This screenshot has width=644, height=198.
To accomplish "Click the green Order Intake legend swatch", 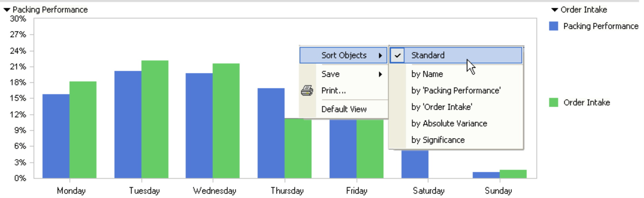I will [553, 102].
